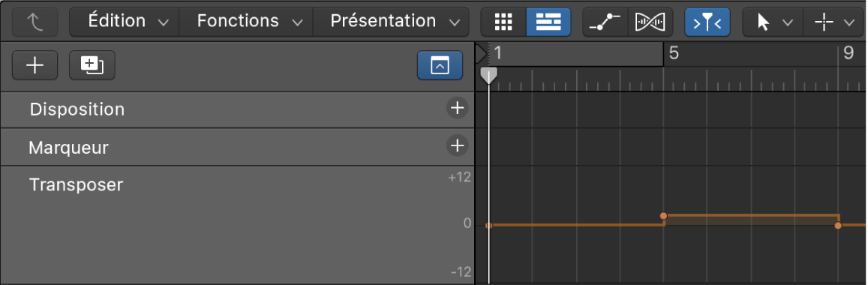Click the back arrow icon in the toolbar
Screen dimensions: 868x285
[x=35, y=22]
